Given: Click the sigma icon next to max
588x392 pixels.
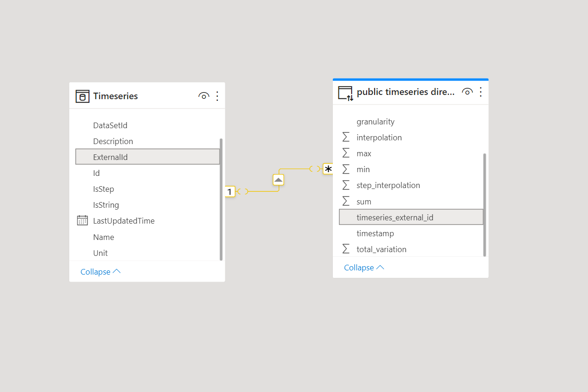Looking at the screenshot, I should click(346, 153).
